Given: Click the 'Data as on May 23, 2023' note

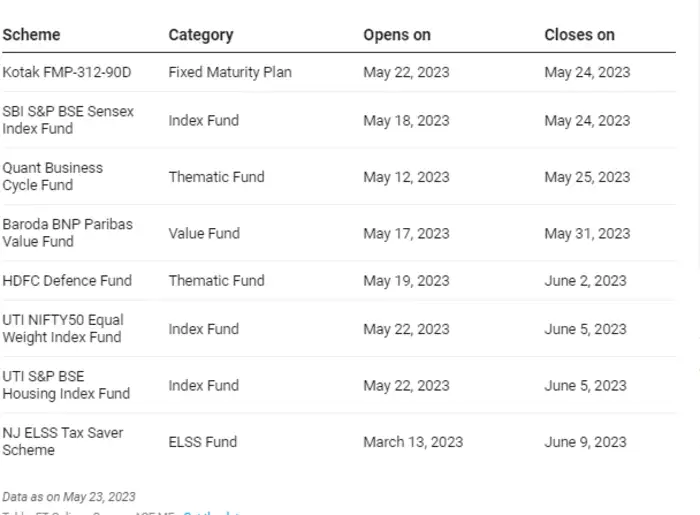Looking at the screenshot, I should coord(69,497).
